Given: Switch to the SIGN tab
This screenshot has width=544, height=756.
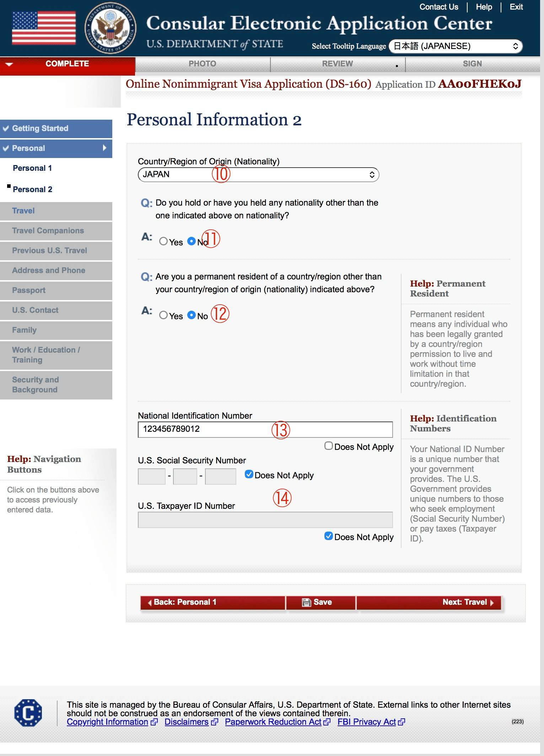Looking at the screenshot, I should (x=473, y=64).
